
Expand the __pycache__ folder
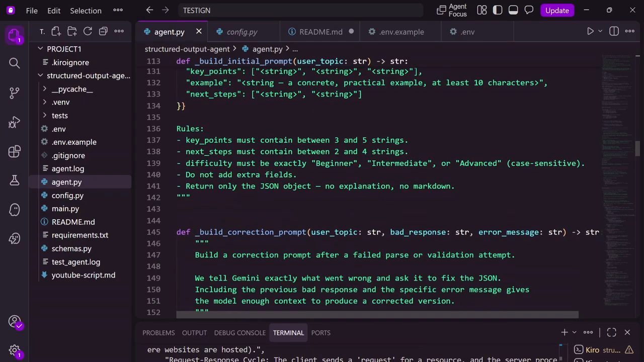pyautogui.click(x=45, y=89)
